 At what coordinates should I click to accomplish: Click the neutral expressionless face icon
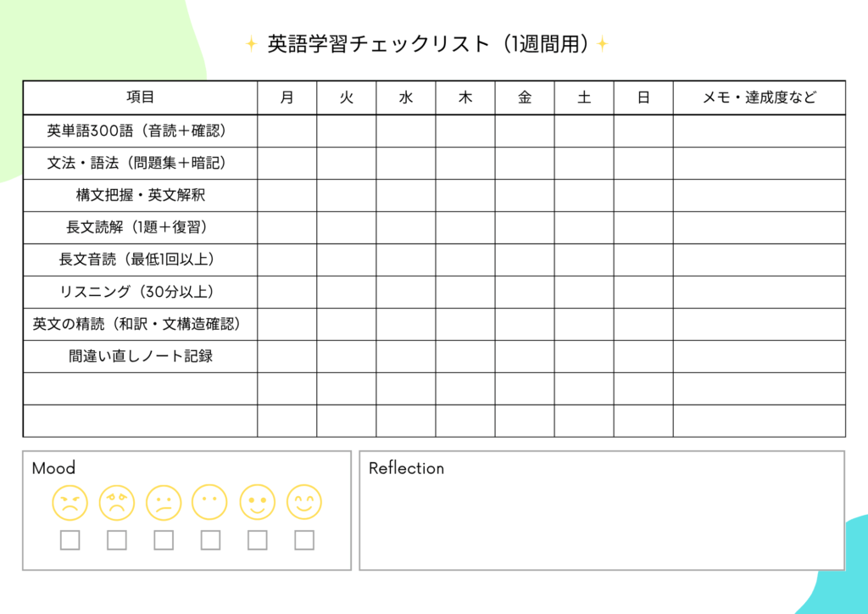pyautogui.click(x=210, y=503)
